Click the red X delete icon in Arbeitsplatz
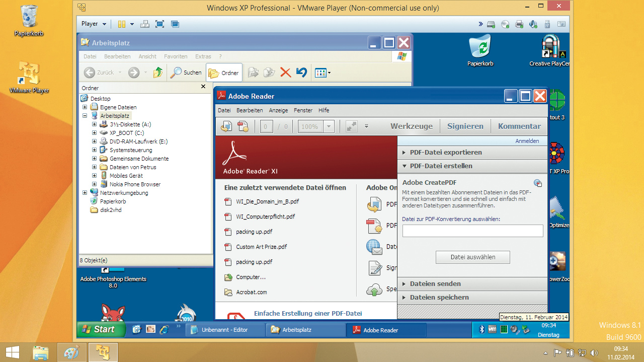Viewport: 644px width, 362px height. (285, 73)
